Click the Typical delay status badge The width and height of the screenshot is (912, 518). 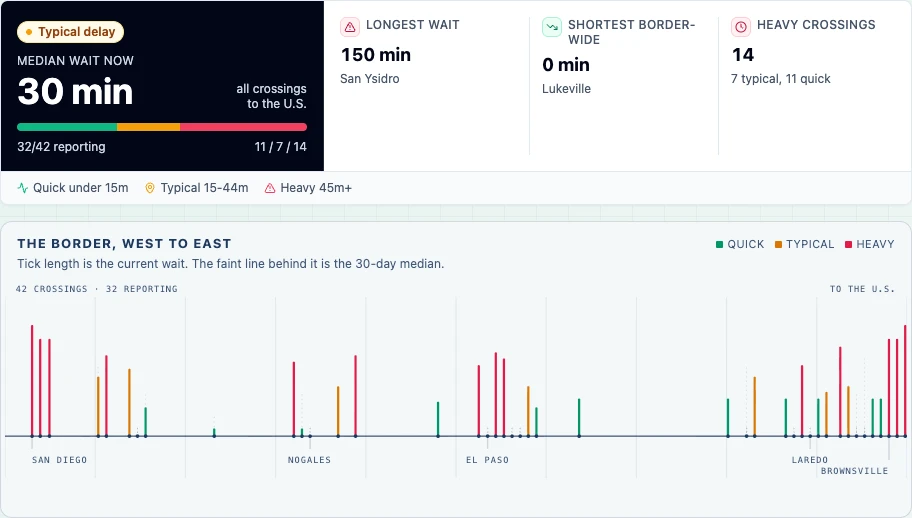coord(70,32)
